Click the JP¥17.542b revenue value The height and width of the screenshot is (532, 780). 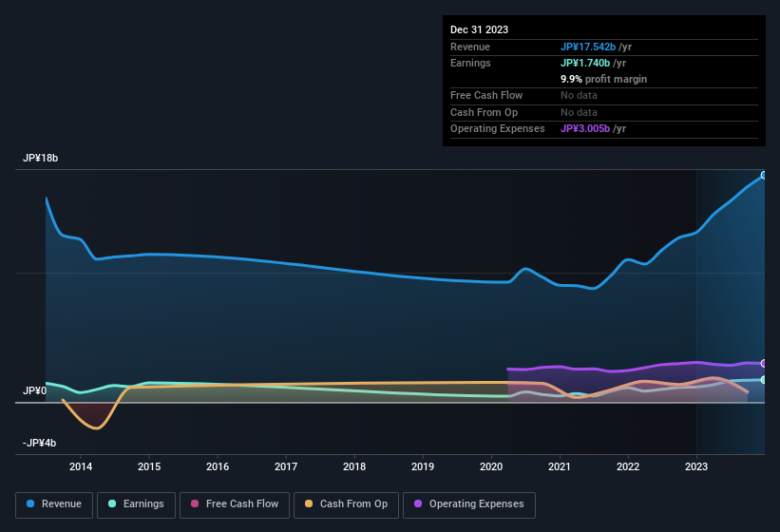pos(588,47)
